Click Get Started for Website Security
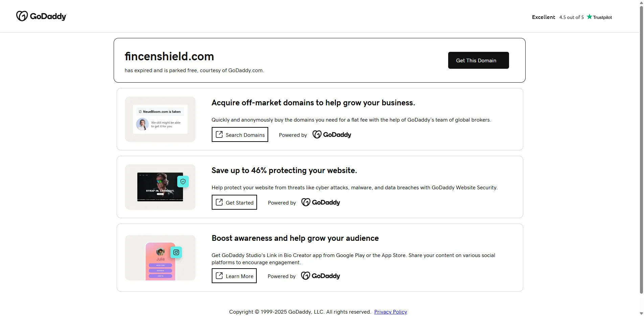 (234, 202)
